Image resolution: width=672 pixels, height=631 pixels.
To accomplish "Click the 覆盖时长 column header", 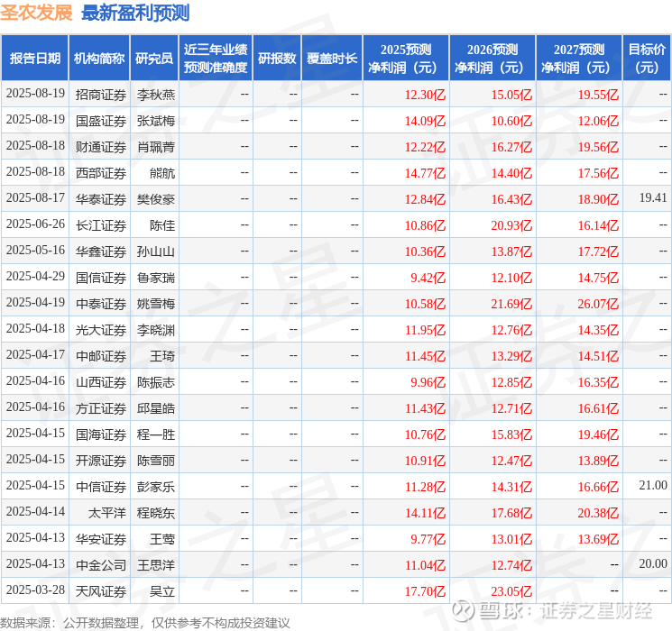I will 332,59.
